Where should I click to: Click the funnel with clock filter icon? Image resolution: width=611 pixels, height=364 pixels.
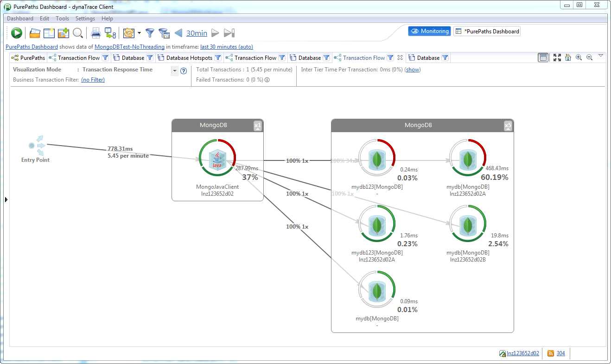[x=164, y=33]
